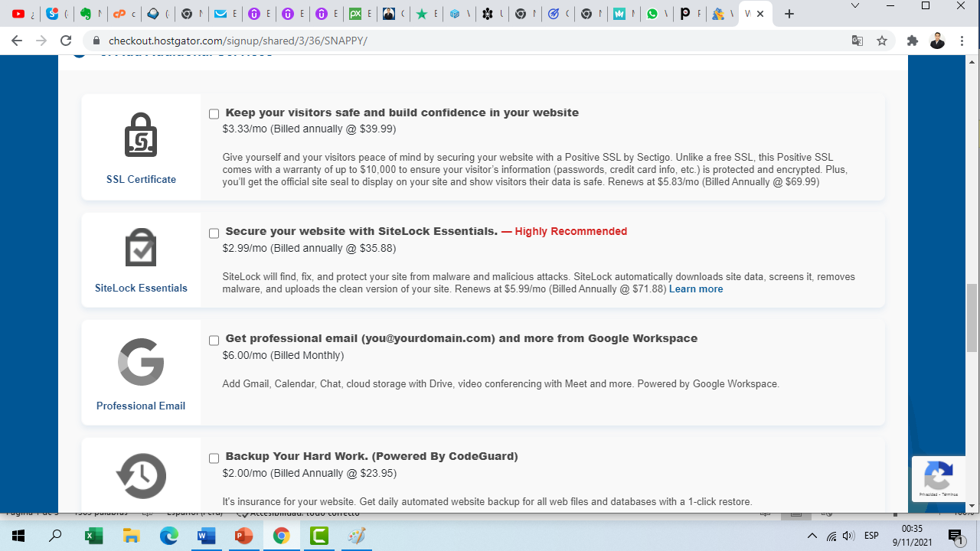Viewport: 980px width, 551px height.
Task: Show hidden system tray icons
Action: click(x=812, y=536)
